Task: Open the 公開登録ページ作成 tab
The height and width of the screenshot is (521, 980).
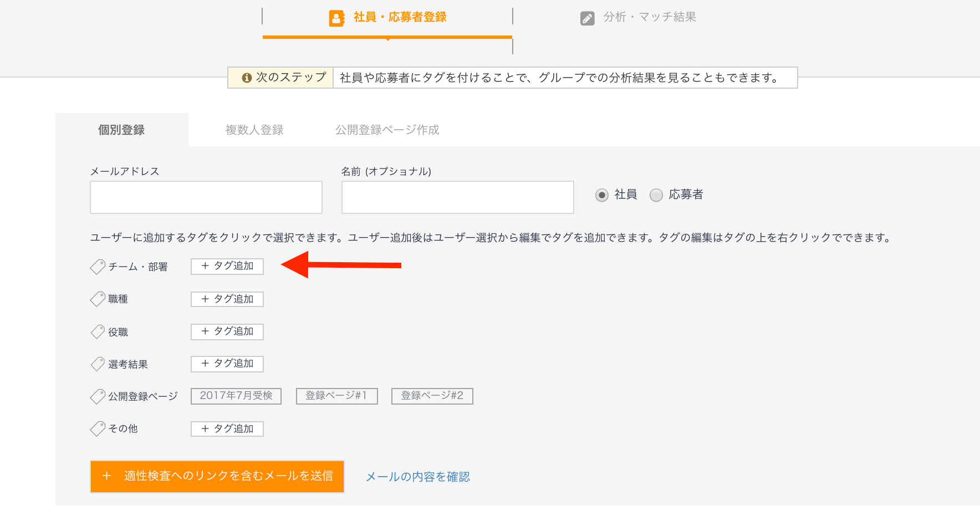Action: point(387,130)
